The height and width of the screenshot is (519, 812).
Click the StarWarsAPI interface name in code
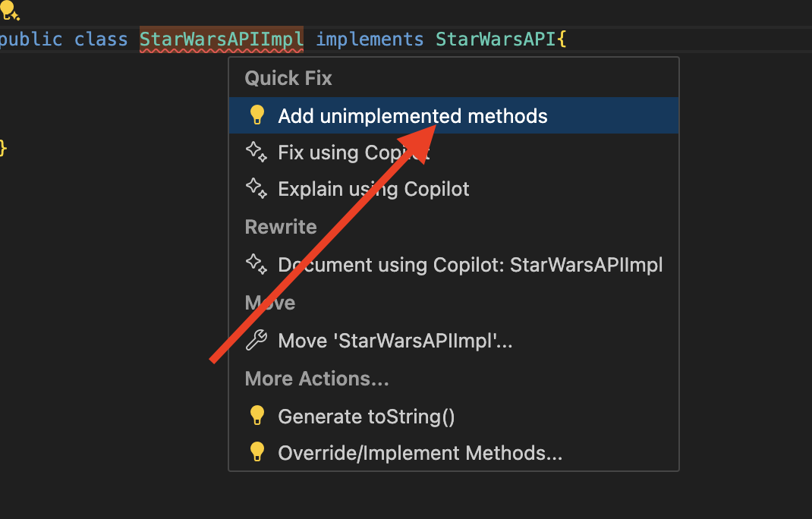pos(496,39)
